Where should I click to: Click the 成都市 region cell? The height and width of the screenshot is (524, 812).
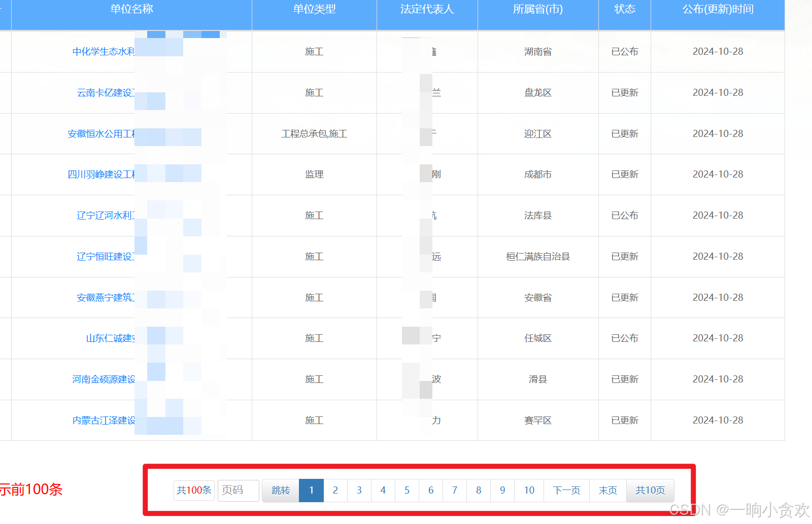coord(538,174)
